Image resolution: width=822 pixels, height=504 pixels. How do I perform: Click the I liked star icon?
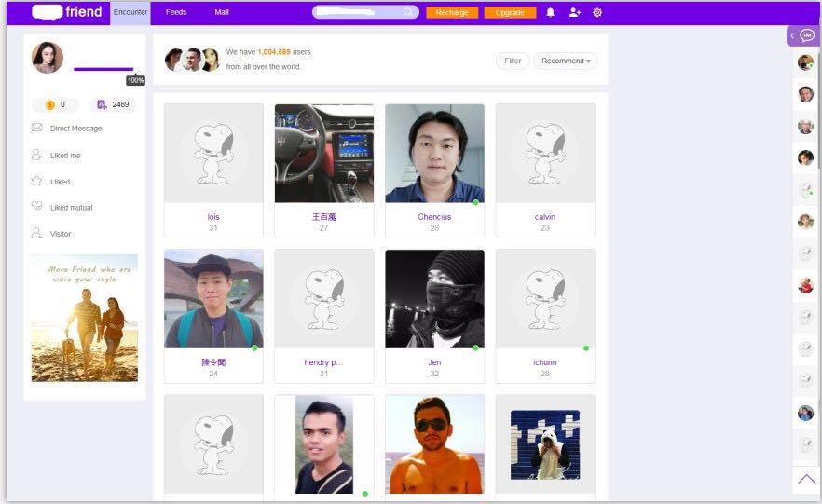36,182
